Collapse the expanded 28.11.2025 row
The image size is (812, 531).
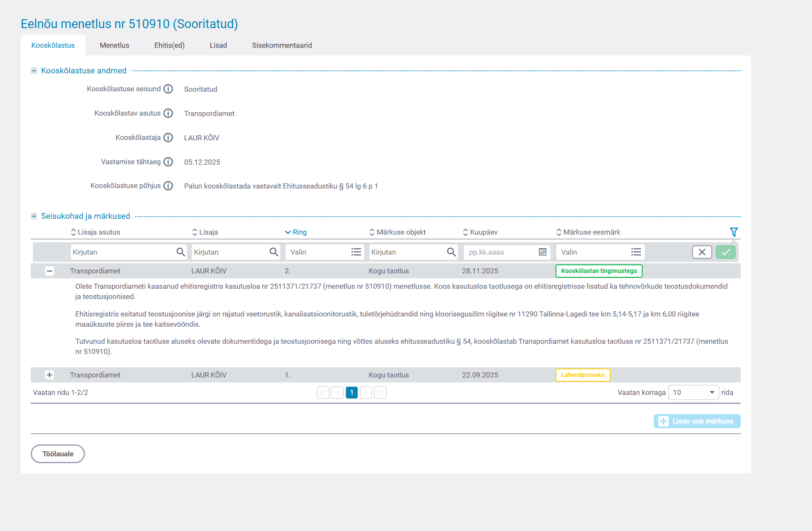pyautogui.click(x=49, y=271)
